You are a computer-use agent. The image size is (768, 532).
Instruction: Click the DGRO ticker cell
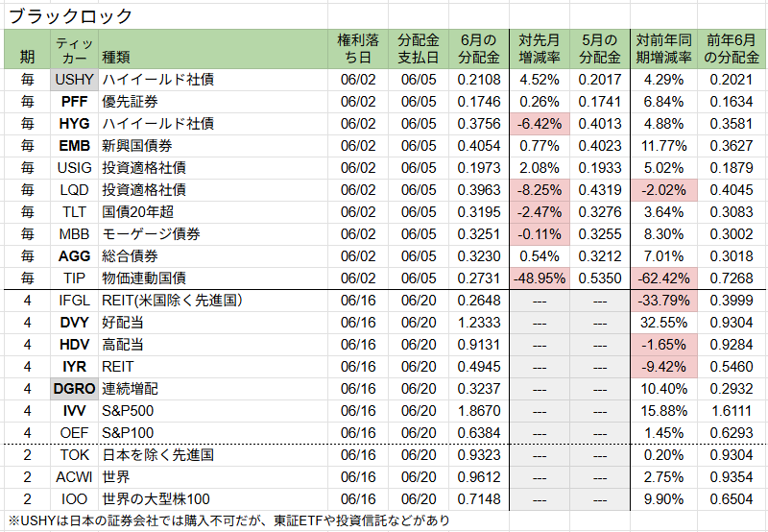point(74,388)
